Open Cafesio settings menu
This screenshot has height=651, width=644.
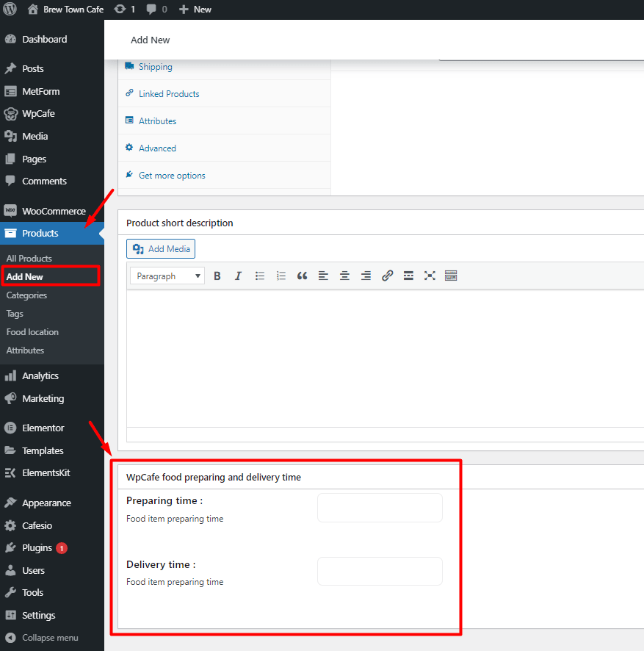pyautogui.click(x=52, y=525)
